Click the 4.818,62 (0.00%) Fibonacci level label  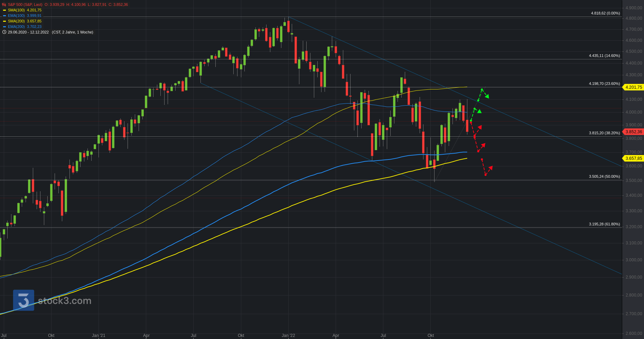point(605,13)
